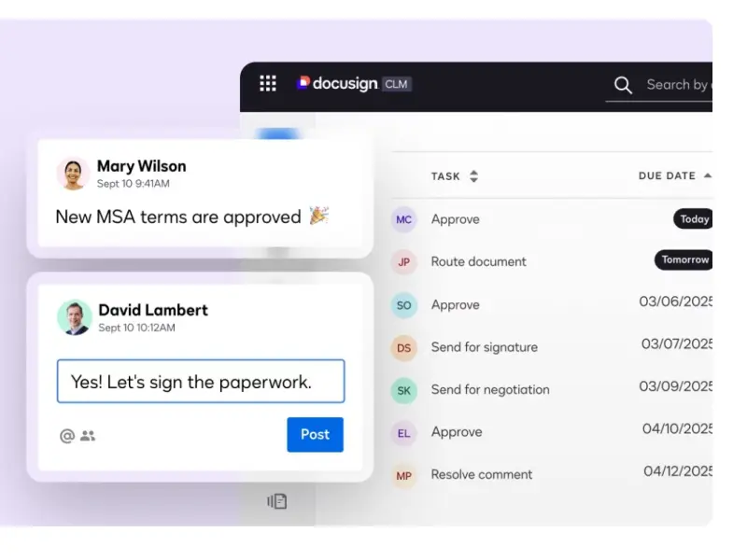Click the MC avatar badge
This screenshot has height=560, width=747.
coord(403,219)
